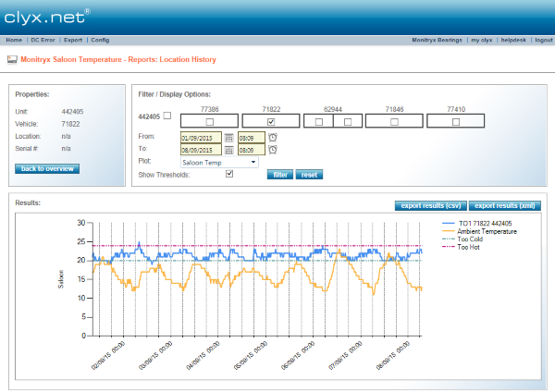The width and height of the screenshot is (555, 392).
Task: Open the To time clock picker
Action: point(273,150)
